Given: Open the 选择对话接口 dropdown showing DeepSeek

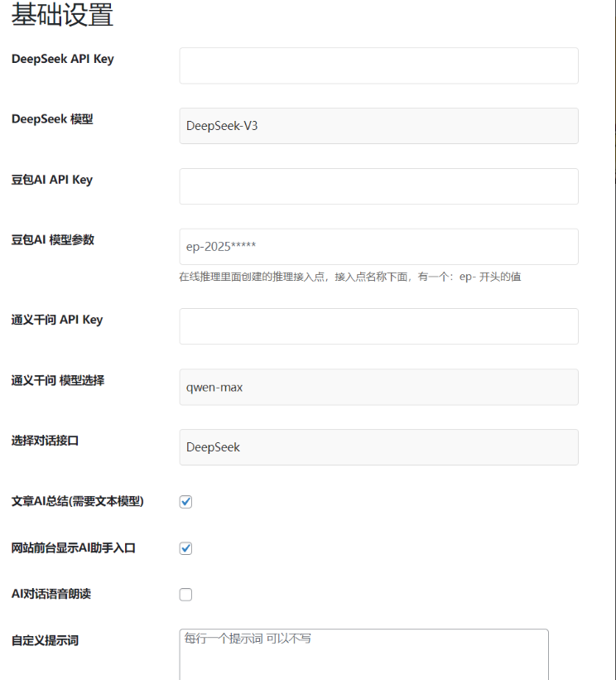Looking at the screenshot, I should (378, 447).
